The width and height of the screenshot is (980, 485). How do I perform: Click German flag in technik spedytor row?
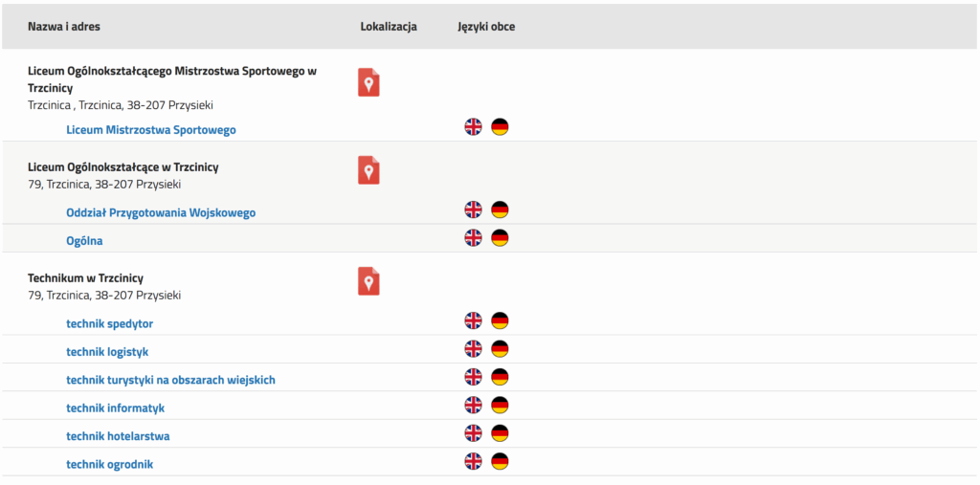(500, 320)
